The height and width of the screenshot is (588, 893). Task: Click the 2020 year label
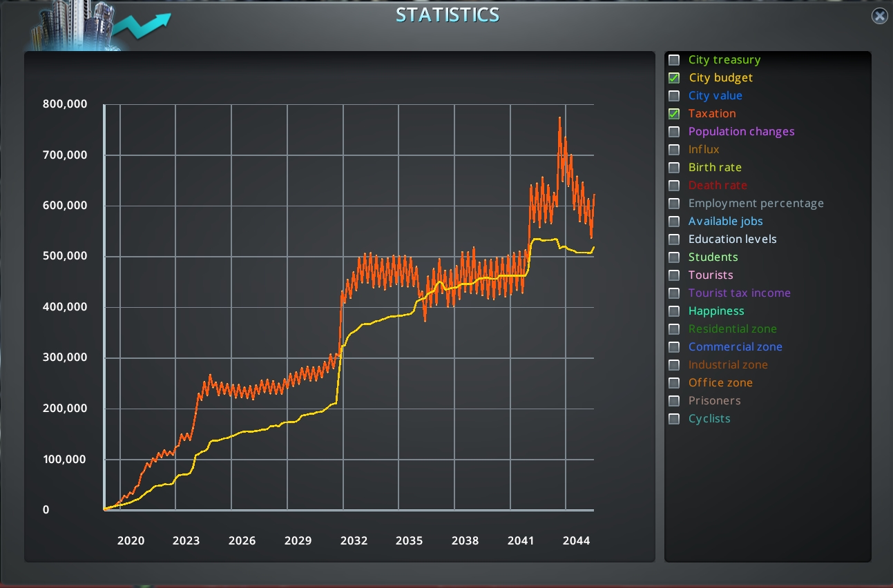[x=131, y=540]
